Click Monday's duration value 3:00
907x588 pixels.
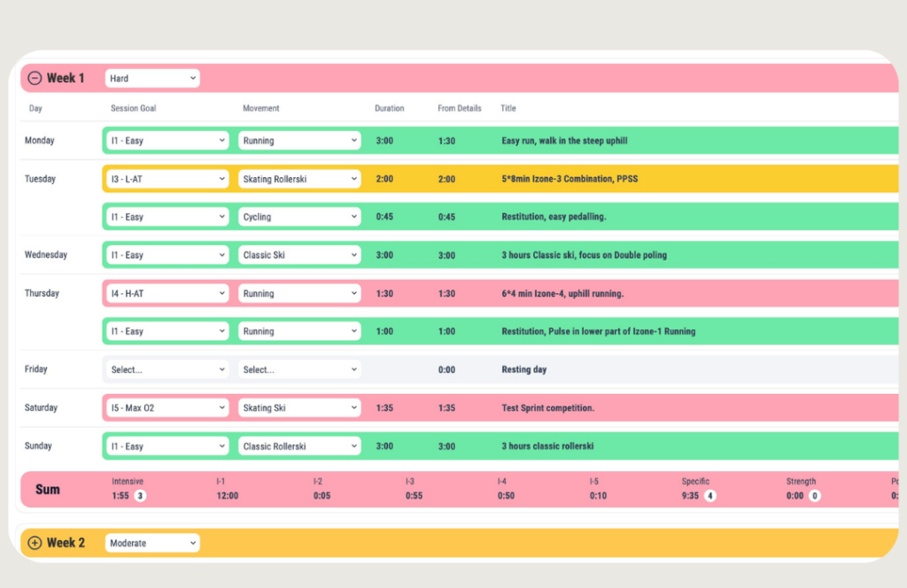pyautogui.click(x=384, y=141)
